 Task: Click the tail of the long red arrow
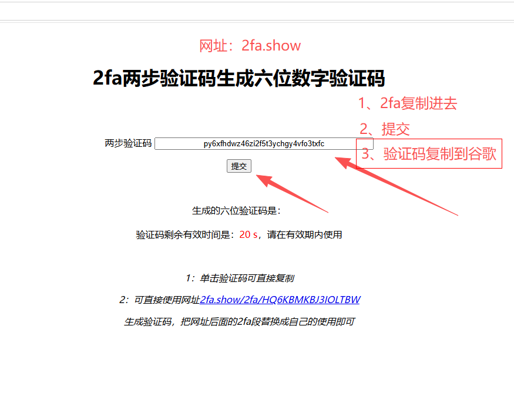[456, 214]
